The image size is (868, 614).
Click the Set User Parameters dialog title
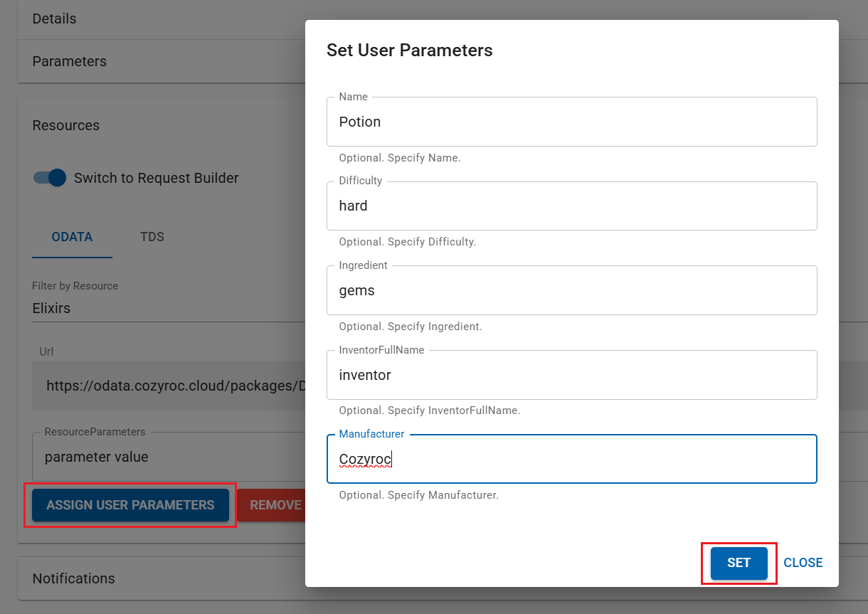click(409, 51)
